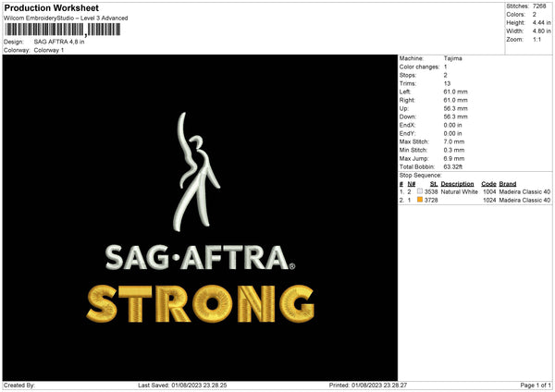Click the N# column header
The height and width of the screenshot is (392, 555).
412,184
